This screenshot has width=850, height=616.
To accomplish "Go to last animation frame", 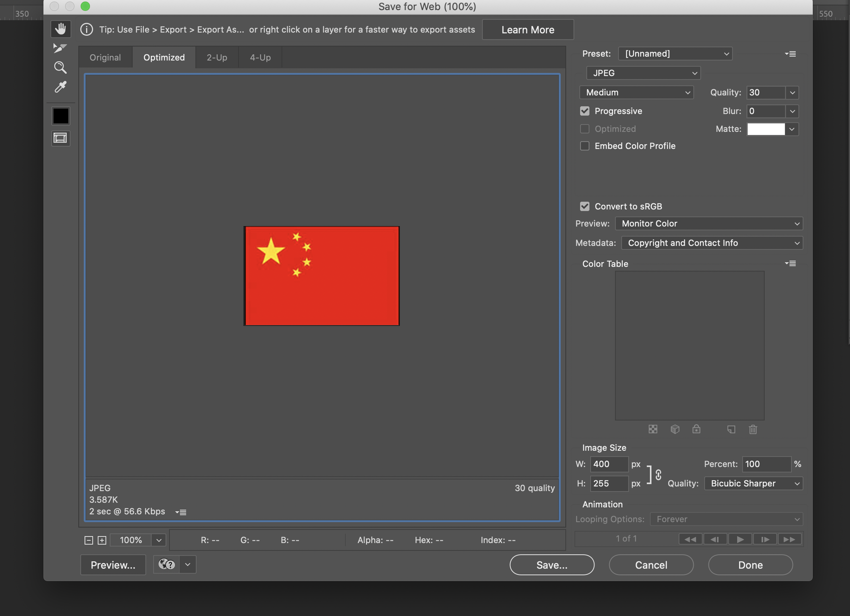I will point(790,539).
